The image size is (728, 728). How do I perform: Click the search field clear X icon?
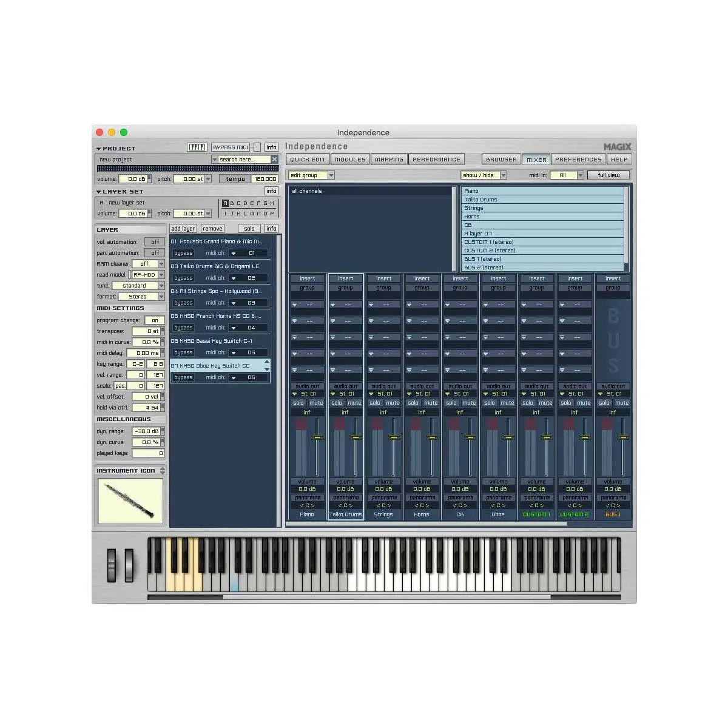pyautogui.click(x=275, y=159)
